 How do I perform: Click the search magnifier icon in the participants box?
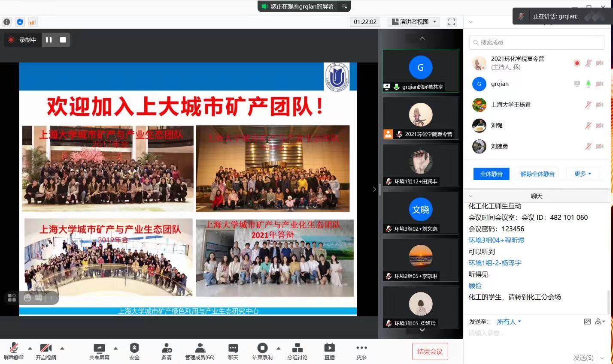coord(476,42)
